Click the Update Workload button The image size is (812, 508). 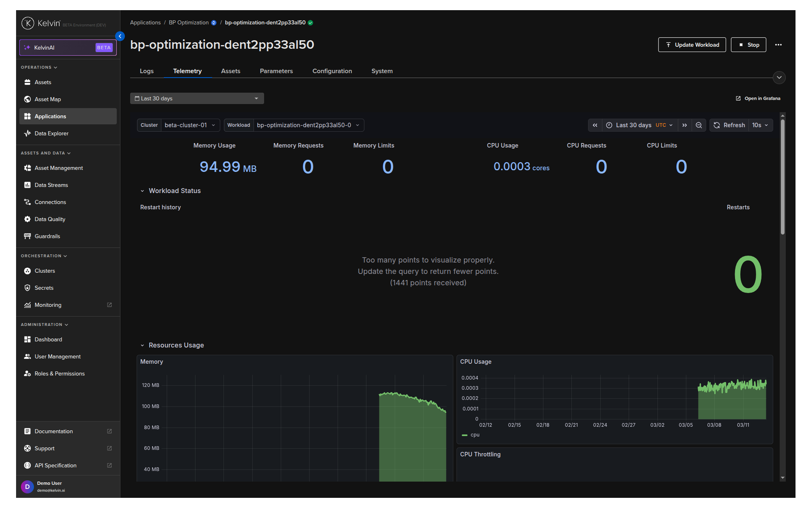coord(692,45)
